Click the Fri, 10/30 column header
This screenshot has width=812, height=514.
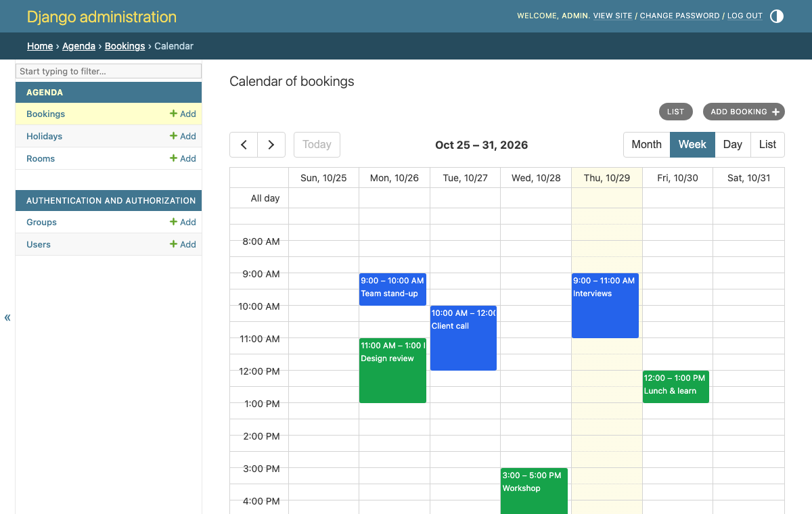tap(677, 178)
